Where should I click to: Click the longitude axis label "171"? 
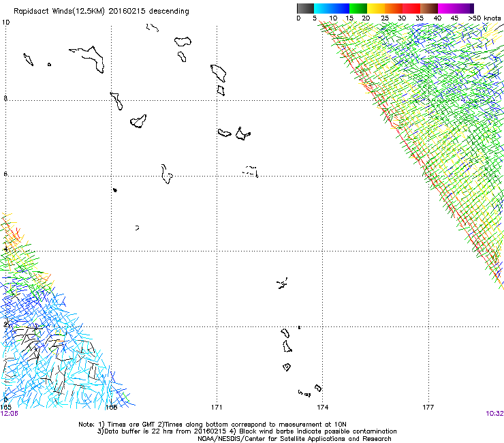217,408
